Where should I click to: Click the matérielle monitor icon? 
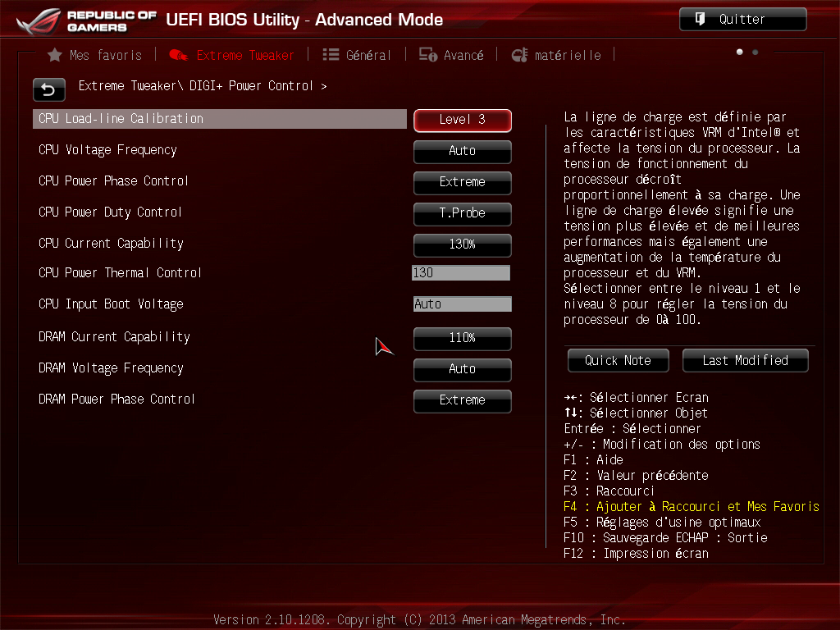pos(519,55)
